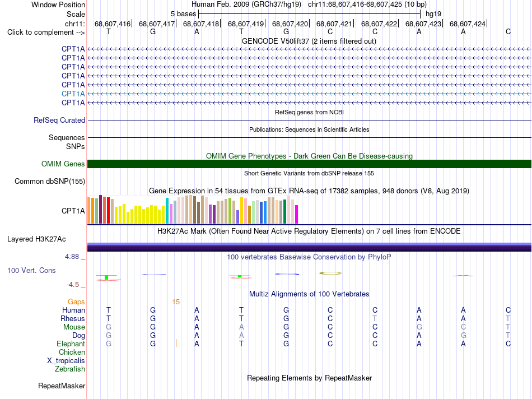
Task: Click the red PhyloP mark under 68,607,424
Action: [x=463, y=276]
